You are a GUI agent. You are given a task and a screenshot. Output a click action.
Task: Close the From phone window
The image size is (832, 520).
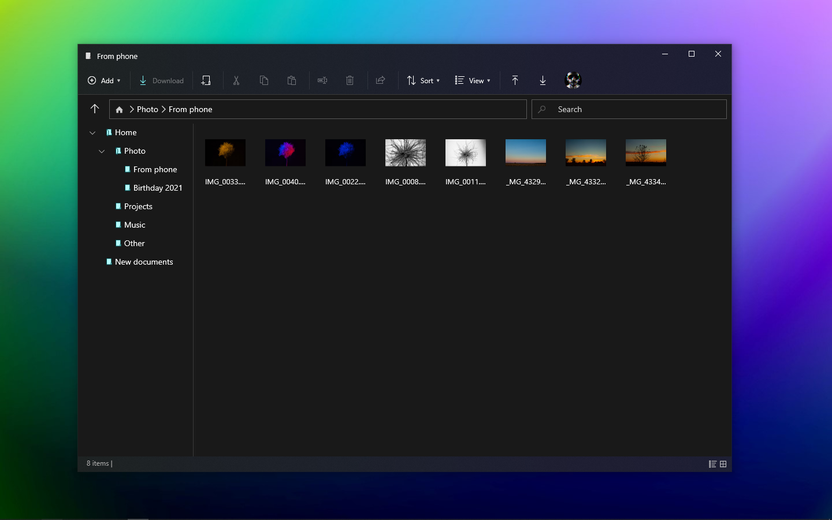(718, 54)
